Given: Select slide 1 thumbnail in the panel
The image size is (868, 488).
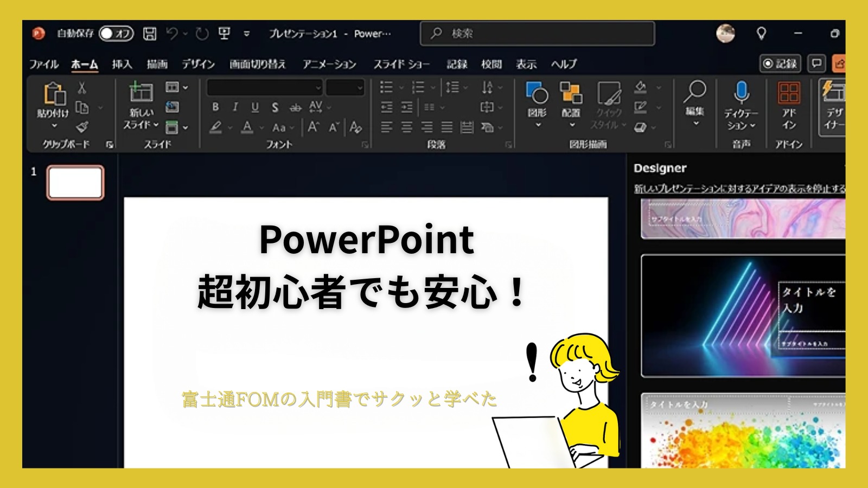Looking at the screenshot, I should 75,183.
